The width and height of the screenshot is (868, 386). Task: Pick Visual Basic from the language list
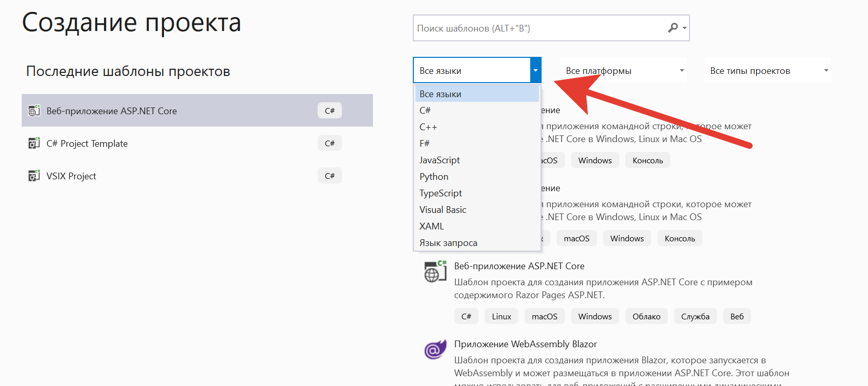tap(477, 209)
